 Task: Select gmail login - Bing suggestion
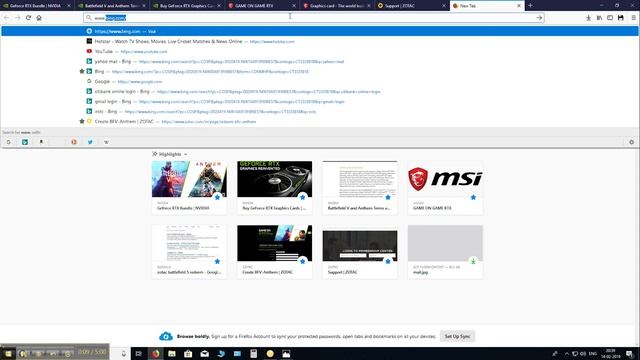tap(320, 101)
